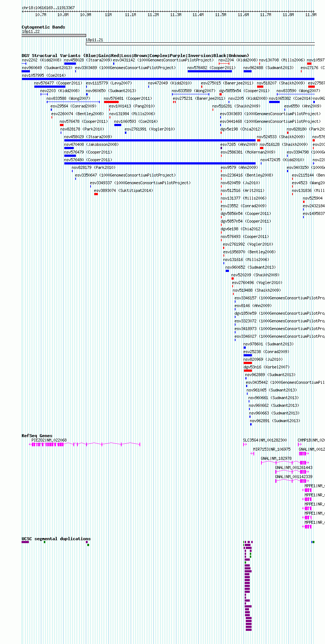Click variant nsv516281 (Shaikh2009)
The image size is (325, 644).
click(236, 106)
